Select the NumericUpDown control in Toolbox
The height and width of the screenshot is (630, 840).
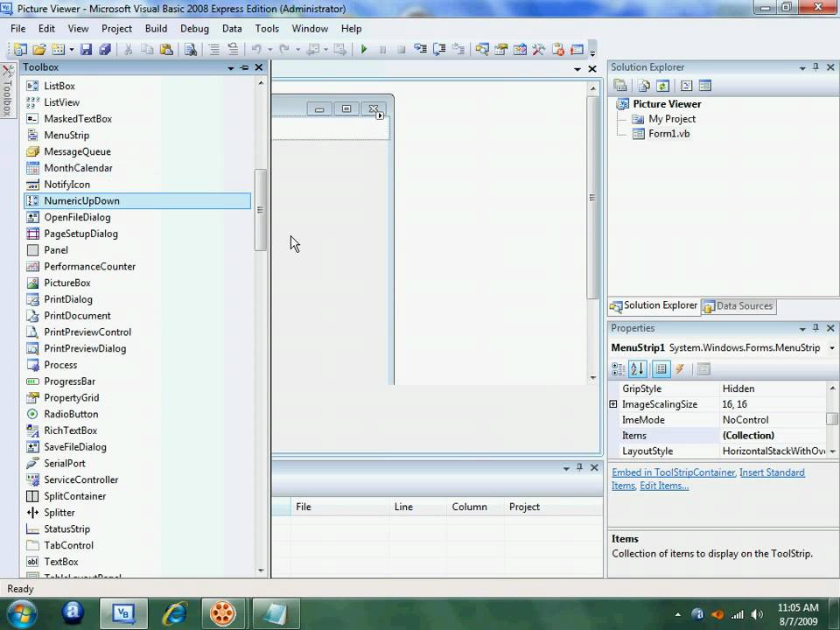pos(137,201)
